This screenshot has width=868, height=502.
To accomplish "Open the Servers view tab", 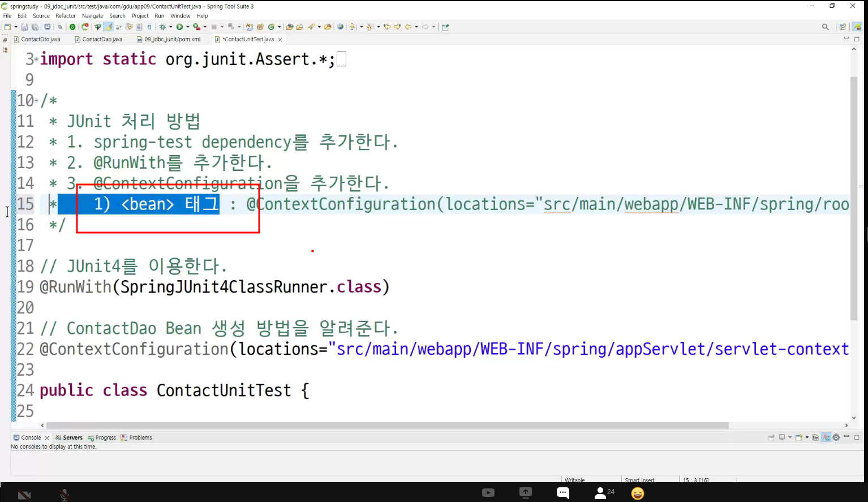I will coord(69,437).
